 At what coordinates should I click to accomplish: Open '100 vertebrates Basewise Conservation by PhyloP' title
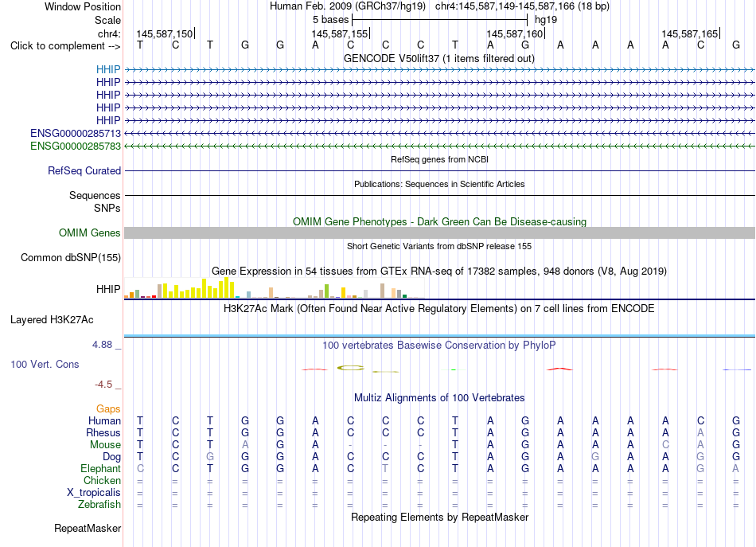coord(439,346)
